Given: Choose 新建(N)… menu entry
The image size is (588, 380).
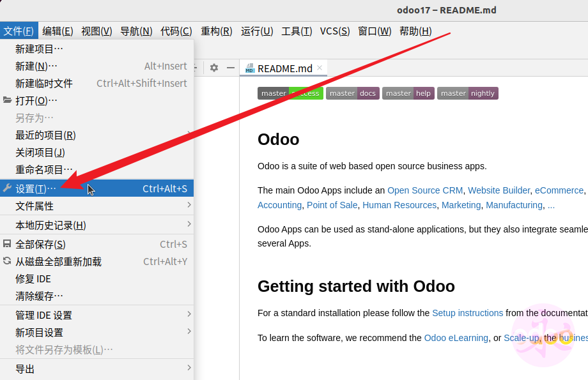Looking at the screenshot, I should (x=97, y=66).
